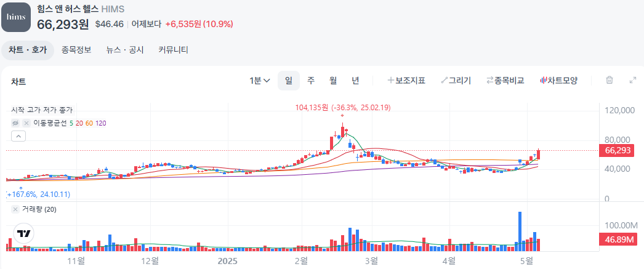Viewport: 644px width, 269px height.
Task: Click the hims company logo
Action: pos(16,17)
